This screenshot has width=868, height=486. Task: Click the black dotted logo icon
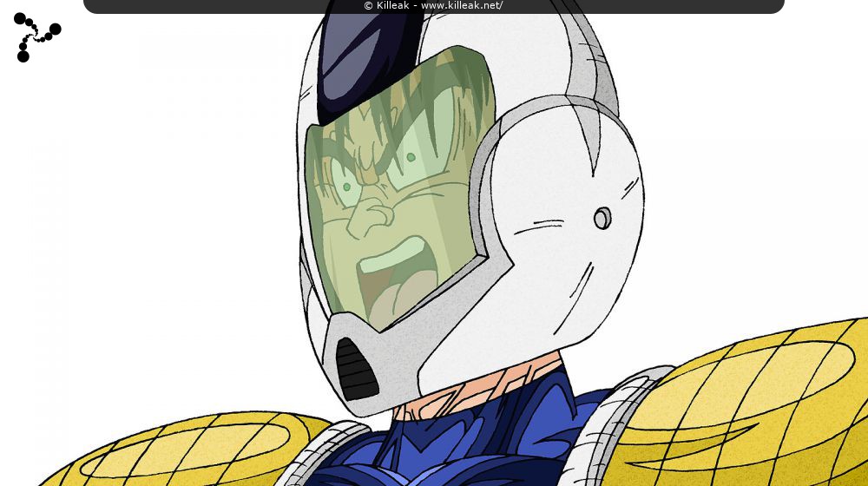pos(37,37)
